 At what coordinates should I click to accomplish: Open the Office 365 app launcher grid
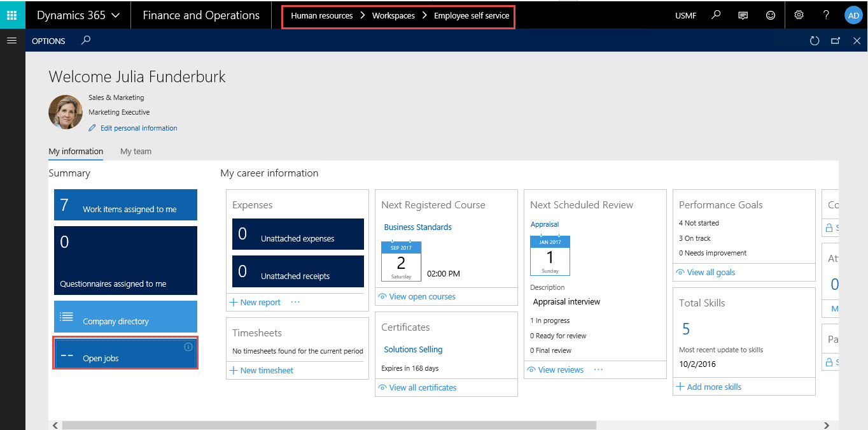coord(12,14)
